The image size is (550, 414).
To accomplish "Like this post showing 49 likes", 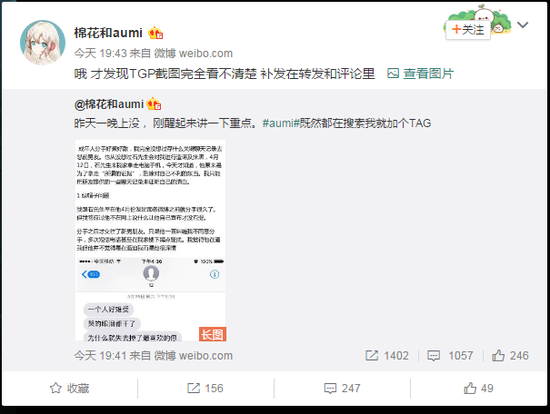I will pyautogui.click(x=478, y=388).
